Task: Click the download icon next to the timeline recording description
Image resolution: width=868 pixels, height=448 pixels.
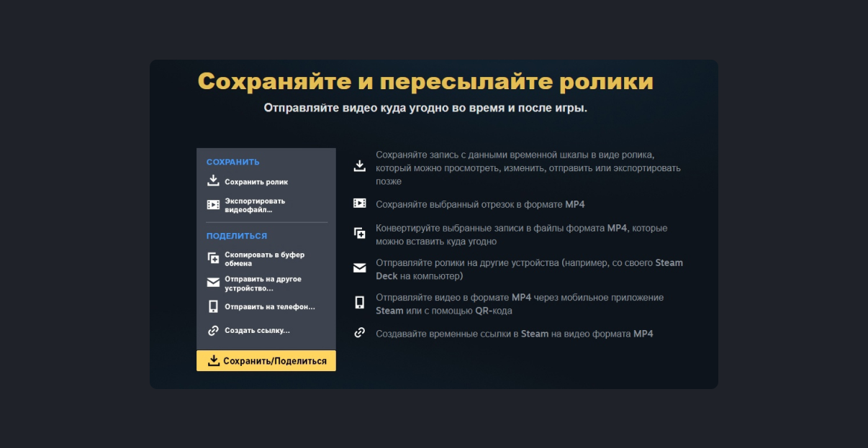Action: pyautogui.click(x=360, y=167)
